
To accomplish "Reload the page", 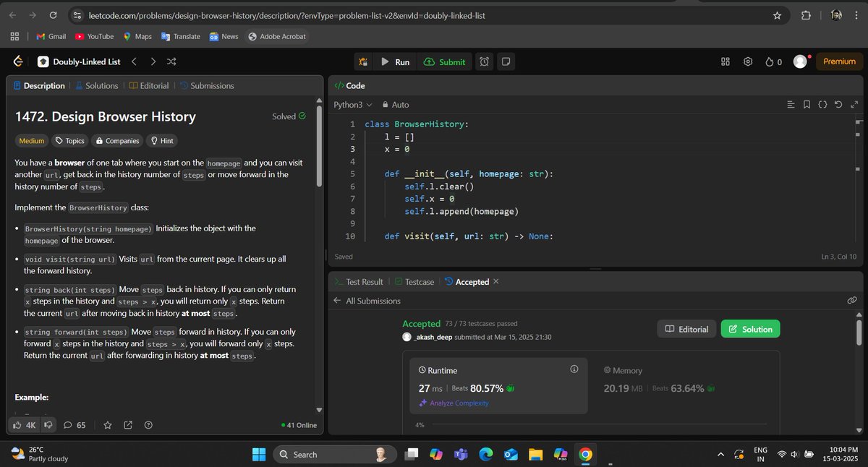I will point(53,15).
